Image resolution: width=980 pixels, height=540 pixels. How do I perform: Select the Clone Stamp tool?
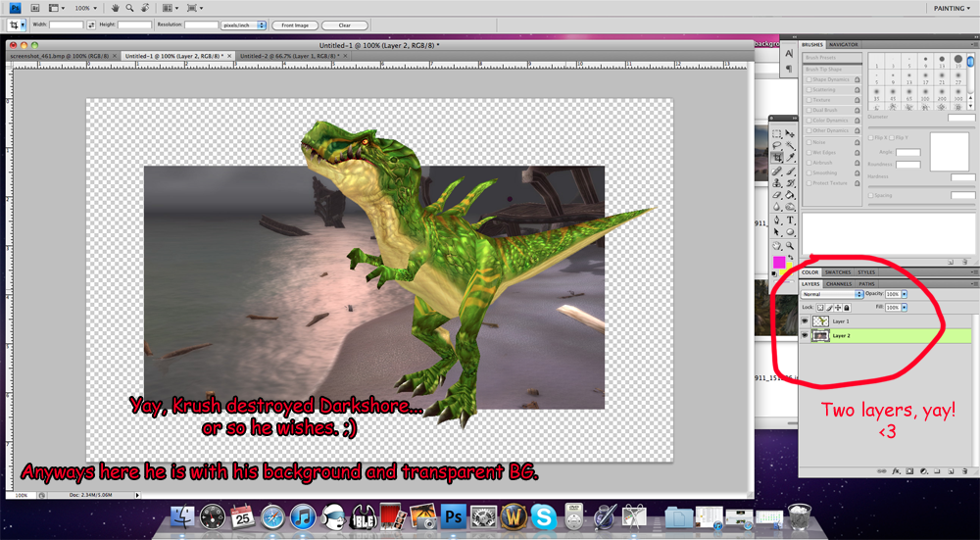click(776, 183)
